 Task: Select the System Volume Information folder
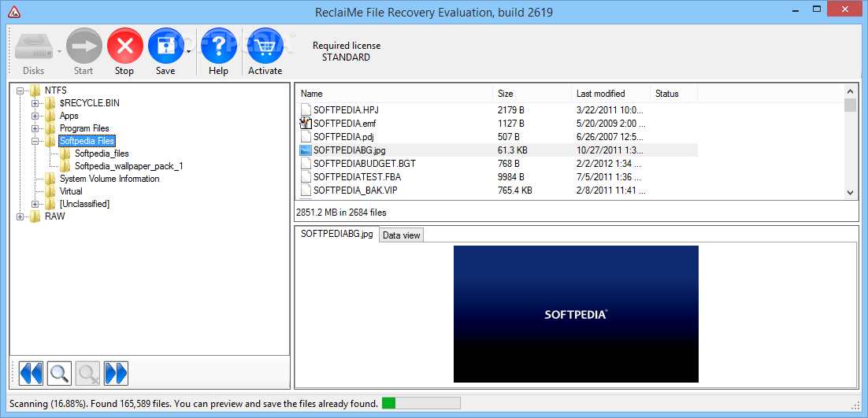click(x=109, y=179)
